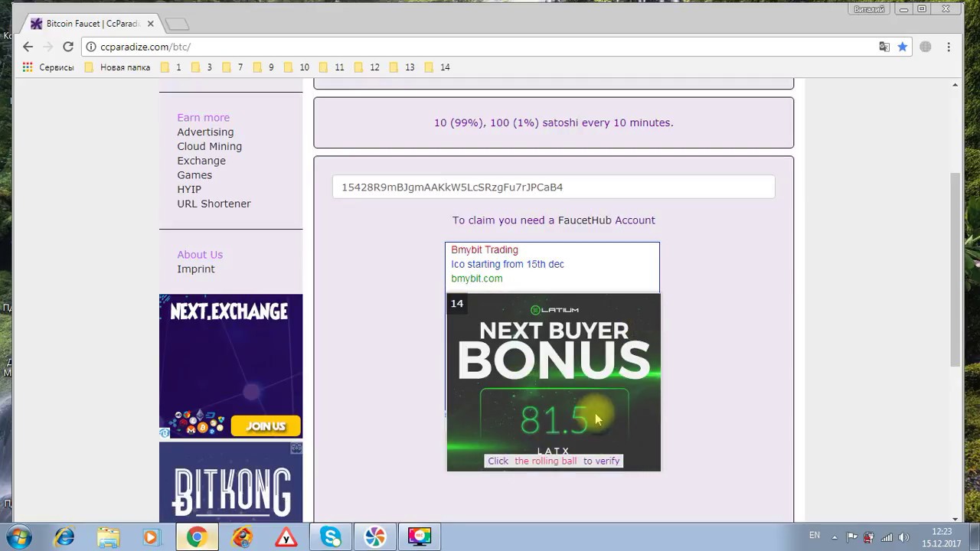Image resolution: width=980 pixels, height=551 pixels.
Task: Click the volume speaker tray icon
Action: pyautogui.click(x=903, y=537)
